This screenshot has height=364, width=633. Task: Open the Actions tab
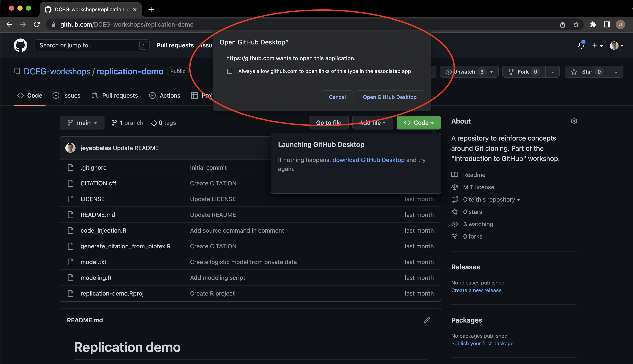(164, 95)
